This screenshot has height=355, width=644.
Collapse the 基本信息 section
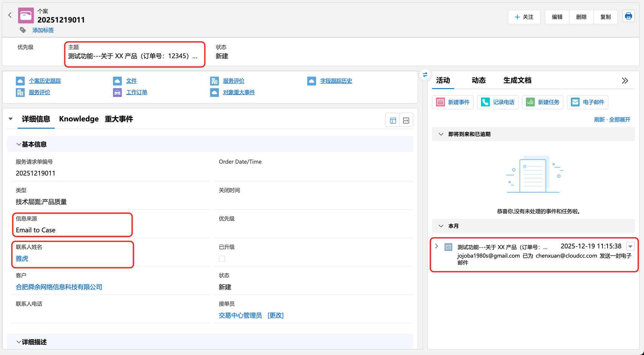pyautogui.click(x=19, y=144)
